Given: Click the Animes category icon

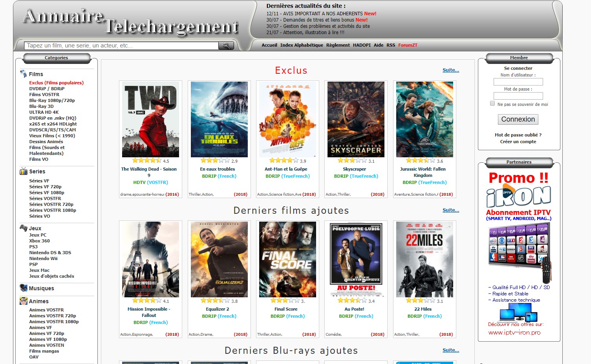Looking at the screenshot, I should (x=24, y=301).
